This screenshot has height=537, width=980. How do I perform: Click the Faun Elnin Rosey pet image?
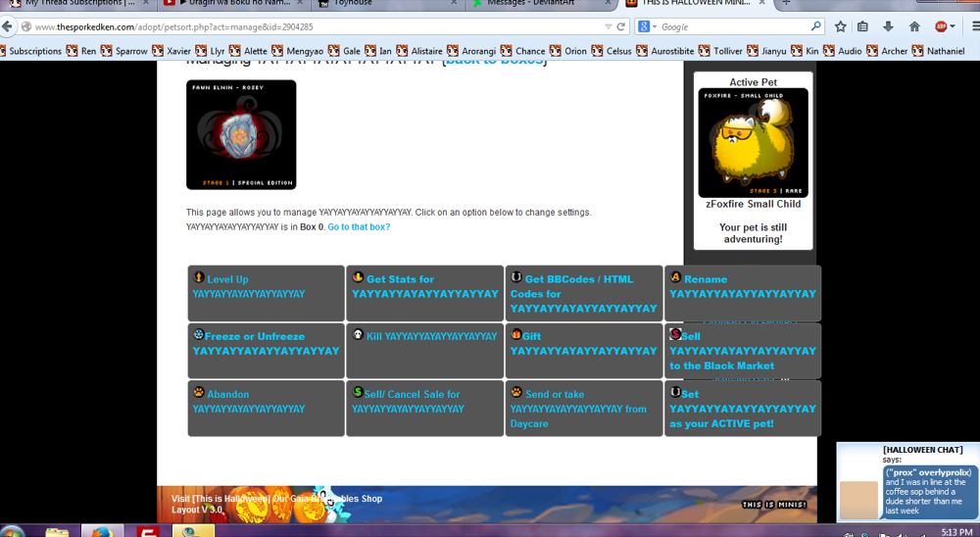[241, 134]
